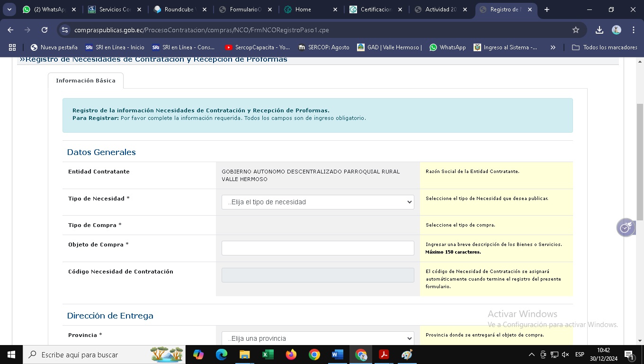Image resolution: width=644 pixels, height=364 pixels.
Task: Click the floating clock widget icon
Action: point(626,228)
